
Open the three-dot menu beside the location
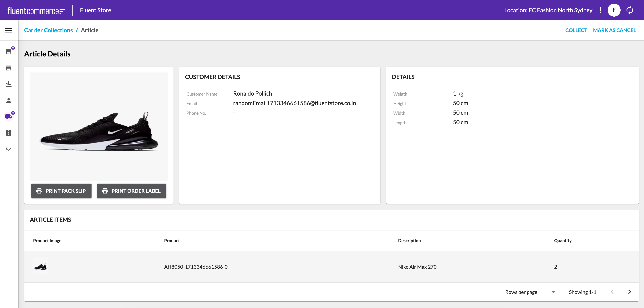600,10
